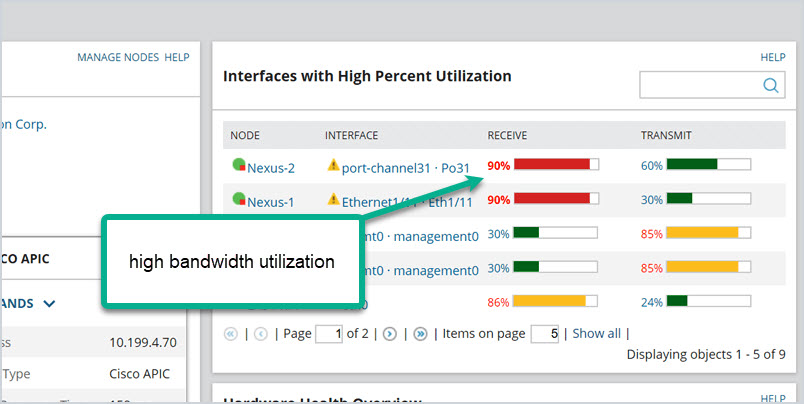This screenshot has height=404, width=804.
Task: Click the 24% transmit green utilization bar
Action: [x=709, y=301]
